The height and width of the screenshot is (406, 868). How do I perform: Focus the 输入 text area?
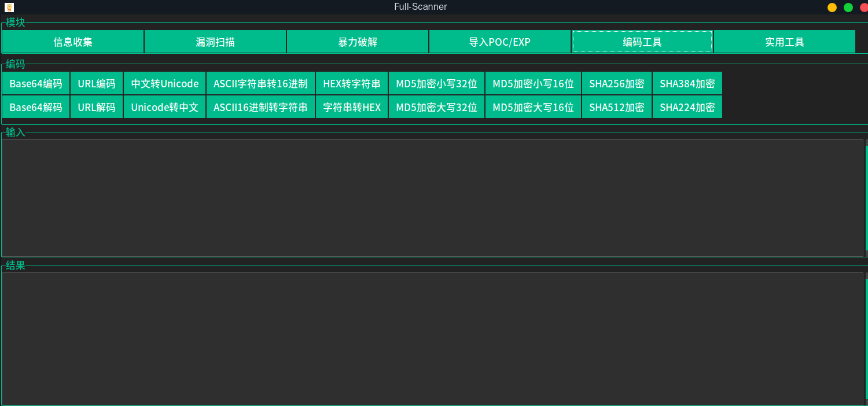coord(432,198)
